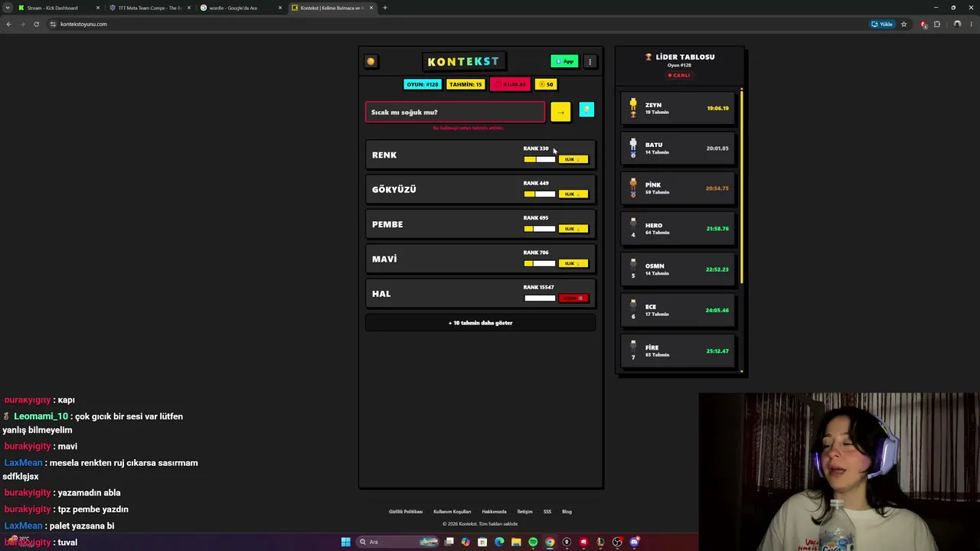Click the red timer badge

(510, 84)
